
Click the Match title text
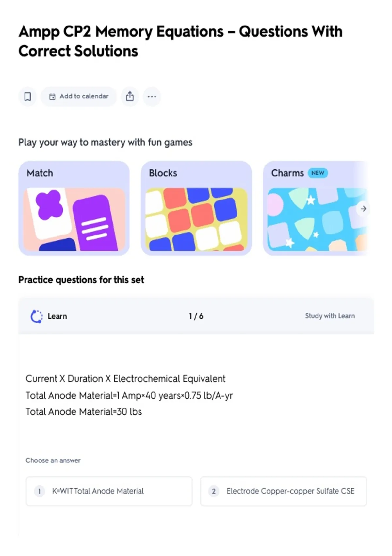tap(40, 173)
